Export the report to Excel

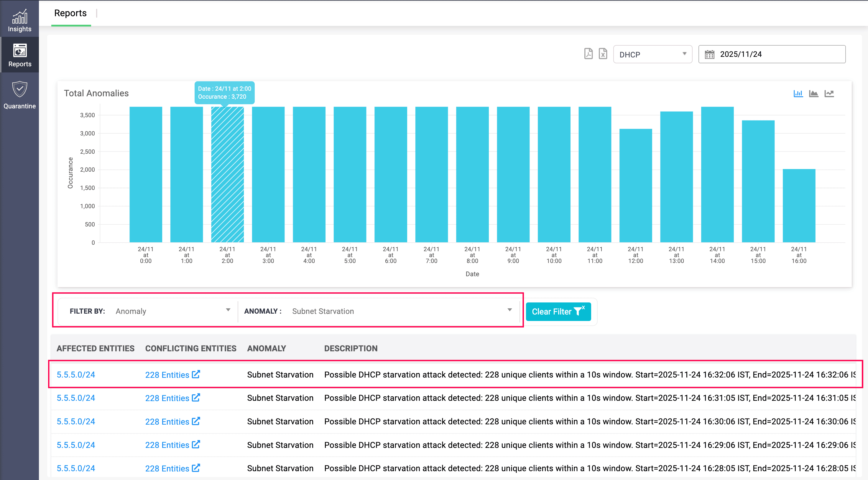pyautogui.click(x=603, y=54)
